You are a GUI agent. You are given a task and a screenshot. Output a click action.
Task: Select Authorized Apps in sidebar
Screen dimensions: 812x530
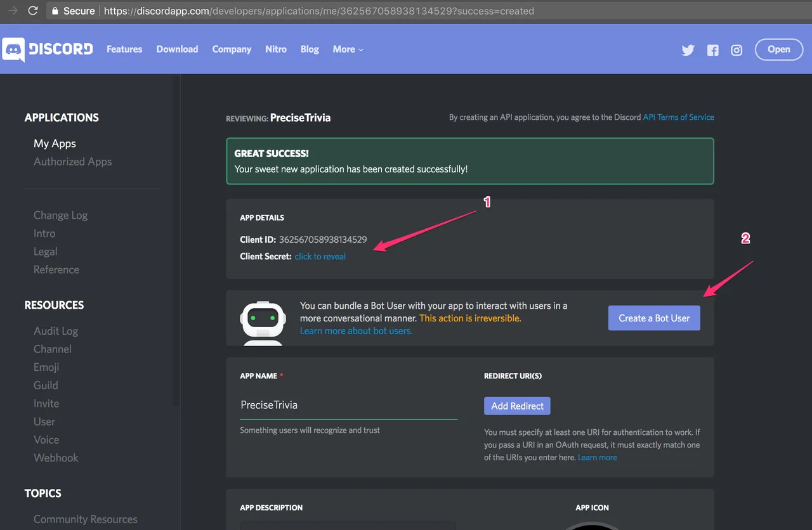(72, 162)
